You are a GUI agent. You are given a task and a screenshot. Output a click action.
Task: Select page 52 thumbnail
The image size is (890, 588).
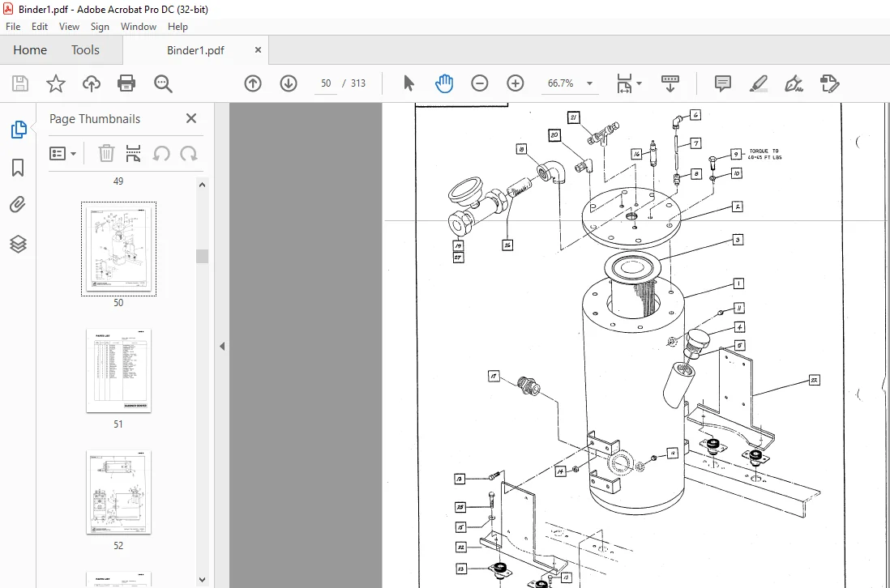[118, 492]
